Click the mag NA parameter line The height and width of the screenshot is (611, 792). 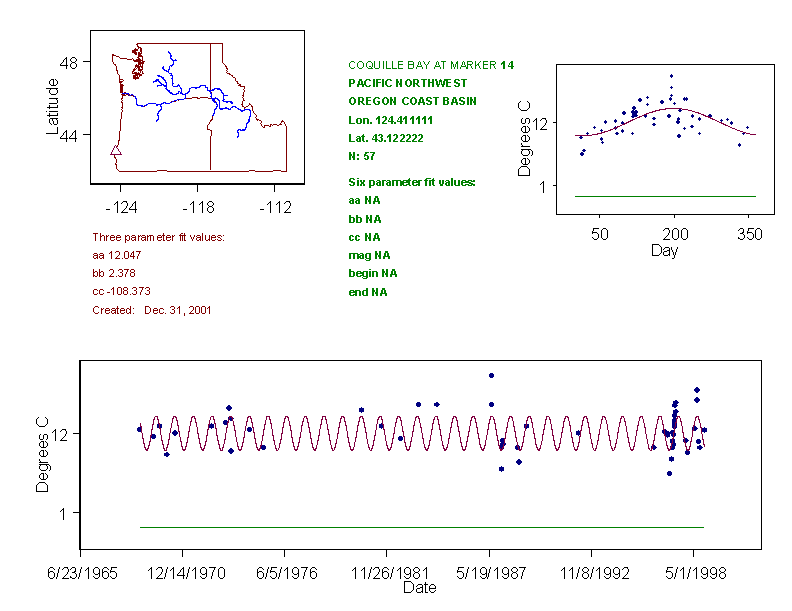click(x=365, y=255)
